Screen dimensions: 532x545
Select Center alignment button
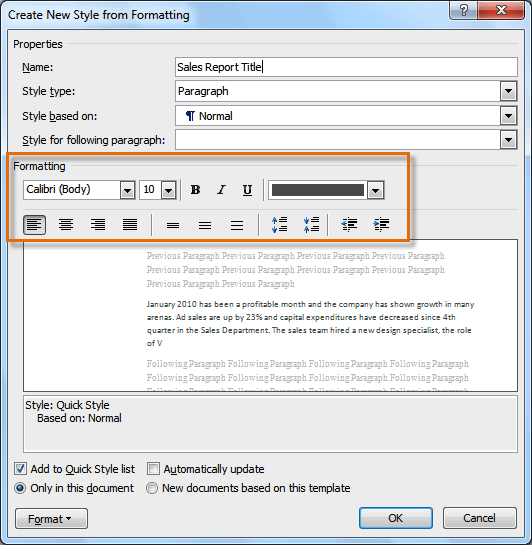66,225
